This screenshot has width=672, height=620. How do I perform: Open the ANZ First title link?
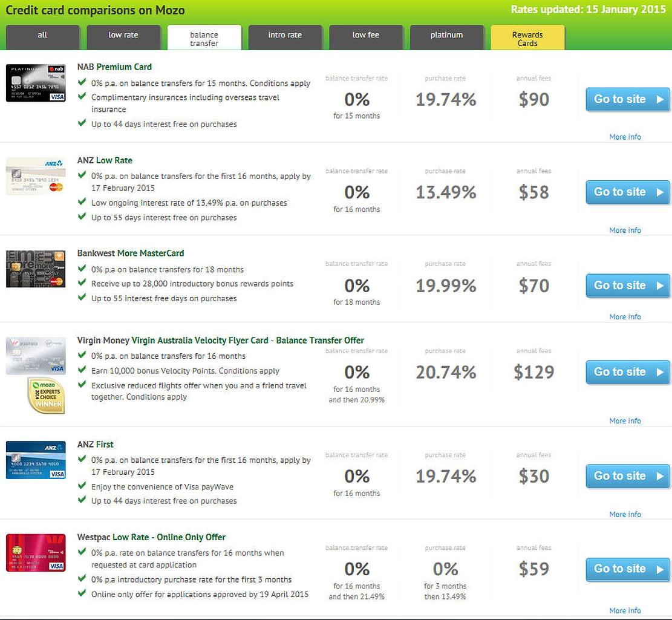click(x=95, y=445)
